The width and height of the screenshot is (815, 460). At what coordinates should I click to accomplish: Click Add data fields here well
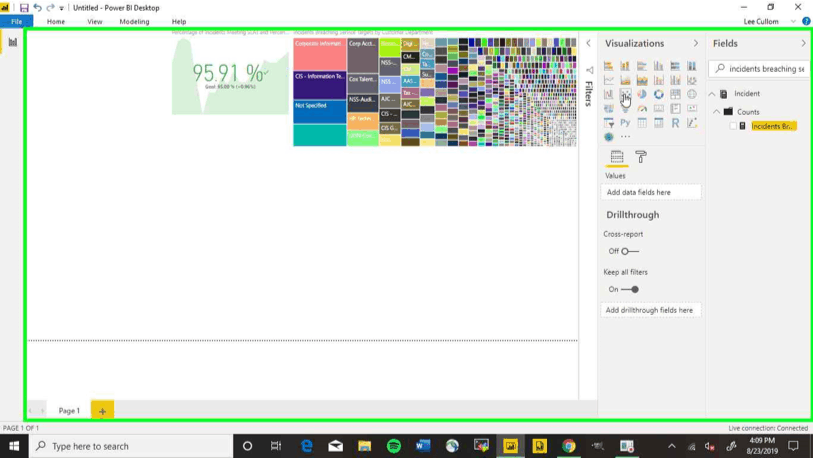pos(651,193)
